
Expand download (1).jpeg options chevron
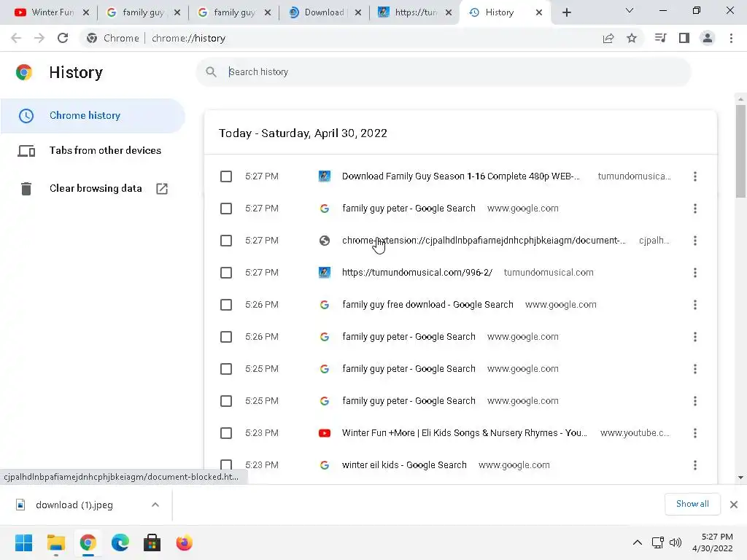(155, 505)
